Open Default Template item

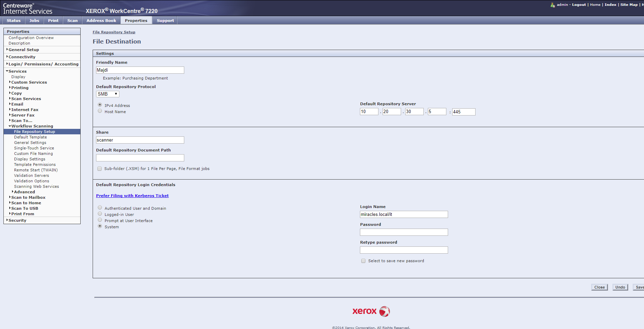31,137
